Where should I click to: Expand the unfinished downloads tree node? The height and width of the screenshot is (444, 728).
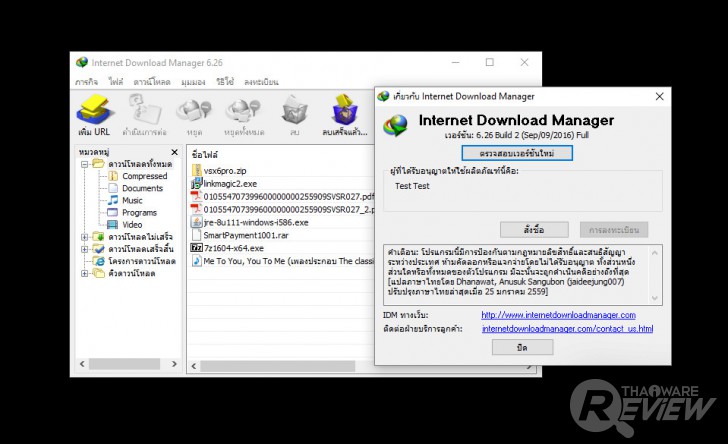pyautogui.click(x=84, y=237)
